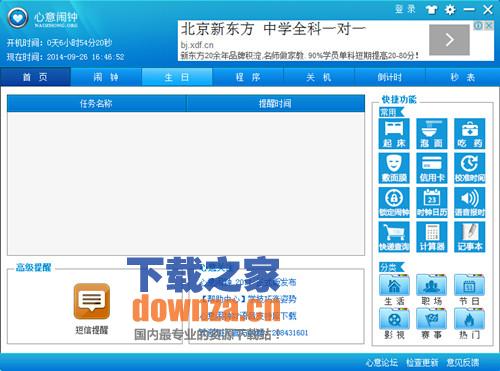Select the 泡面 noodle timer icon
The width and height of the screenshot is (500, 371).
point(432,134)
